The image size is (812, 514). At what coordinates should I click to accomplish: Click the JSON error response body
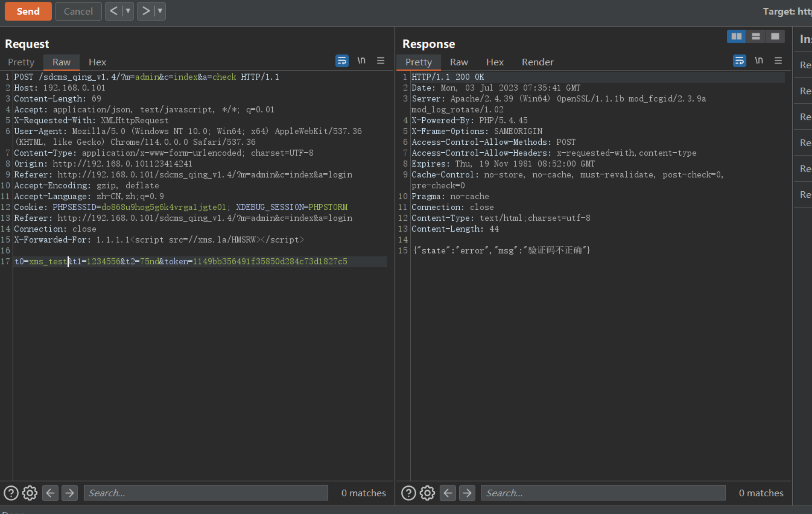coord(502,250)
